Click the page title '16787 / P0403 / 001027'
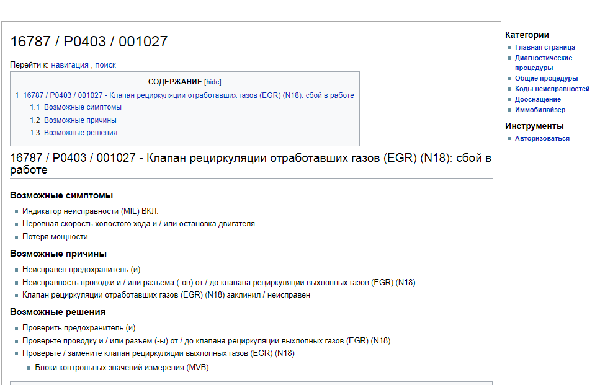 point(89,41)
